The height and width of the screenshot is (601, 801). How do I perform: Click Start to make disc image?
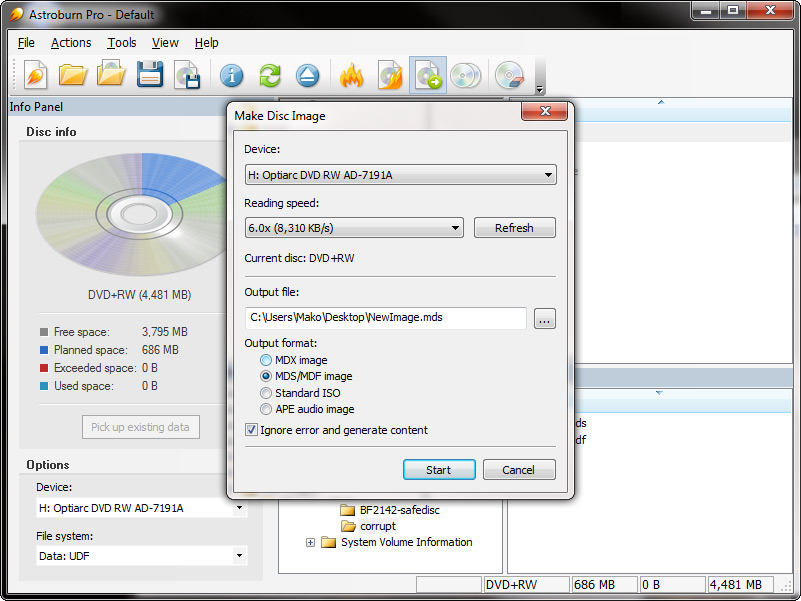pyautogui.click(x=439, y=470)
